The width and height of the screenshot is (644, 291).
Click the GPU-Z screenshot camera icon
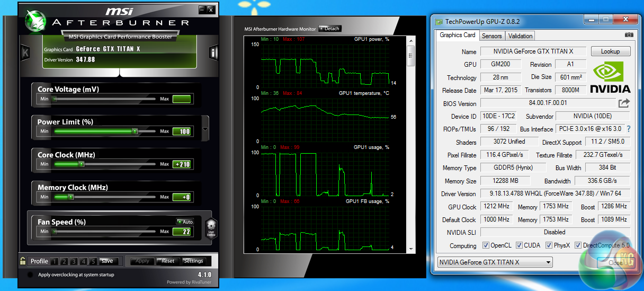click(x=629, y=35)
